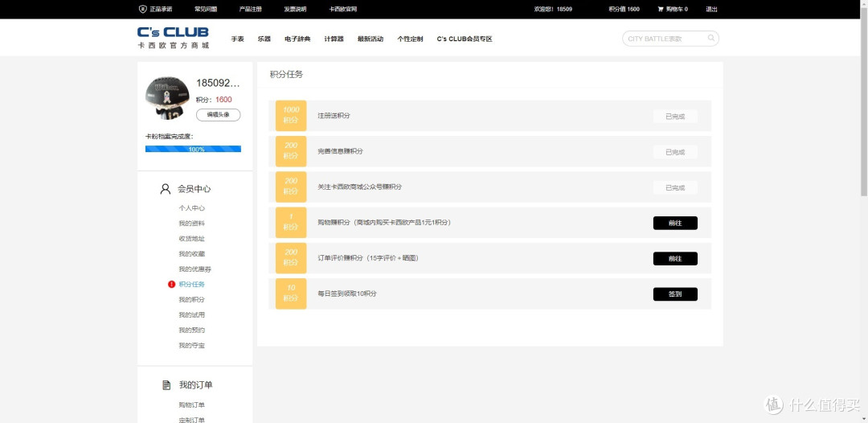Open 产品注册 in top bar
This screenshot has height=423, width=868.
[250, 10]
